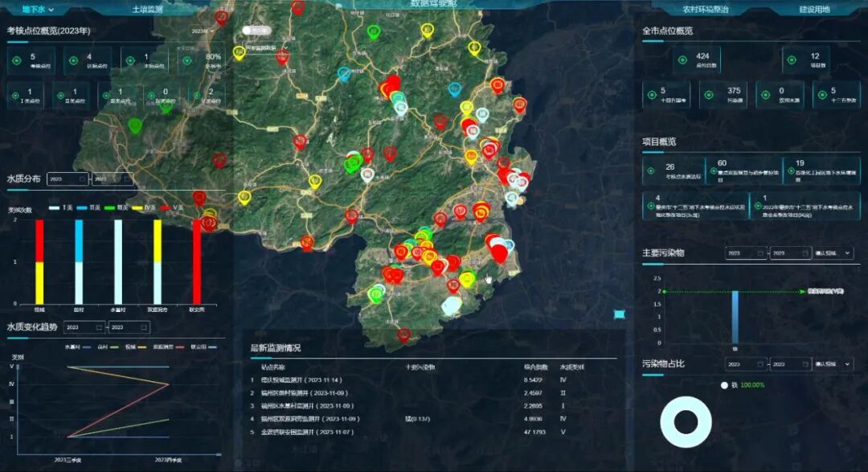Select row 3 水基村监测井 (2023-11-09)
Viewport: 868px width, 472px height.
[433, 405]
